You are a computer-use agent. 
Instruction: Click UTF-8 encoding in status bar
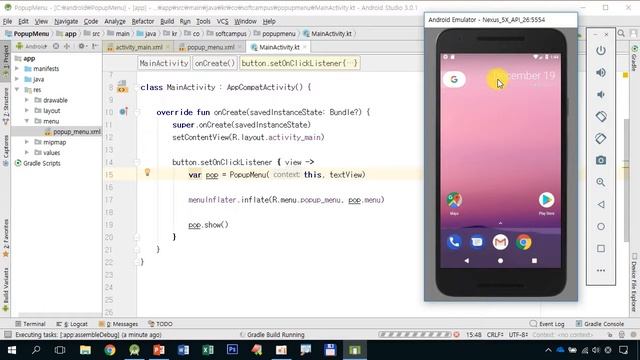(518, 335)
